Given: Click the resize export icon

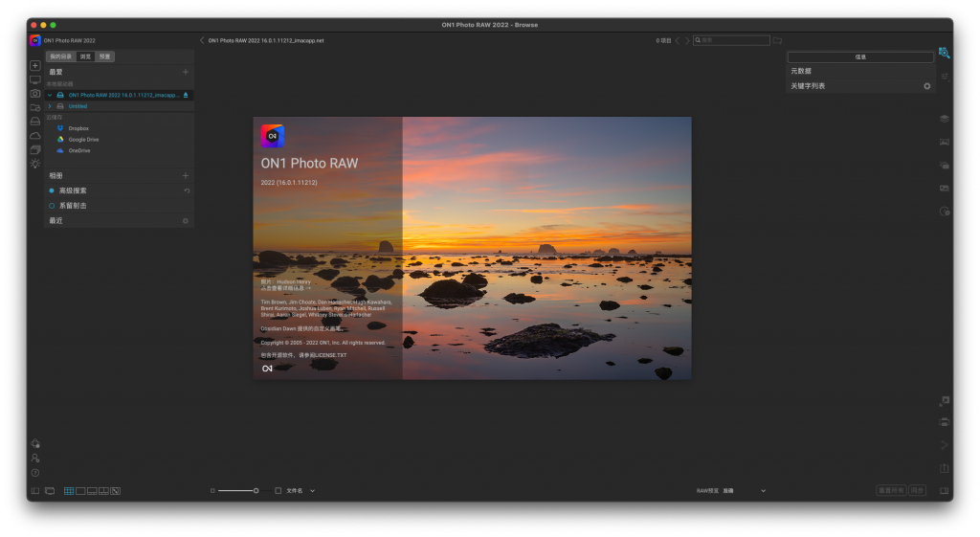Looking at the screenshot, I should [x=945, y=401].
